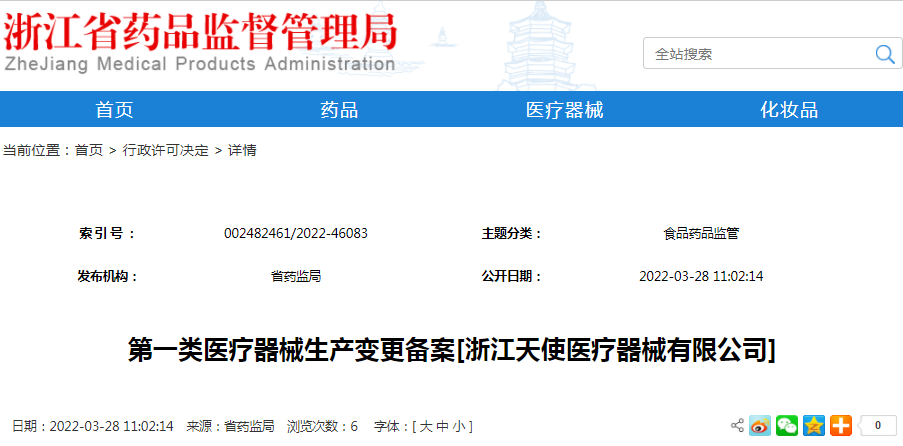Click the publication date 2022-03-28 11:02:14 value

tap(701, 277)
